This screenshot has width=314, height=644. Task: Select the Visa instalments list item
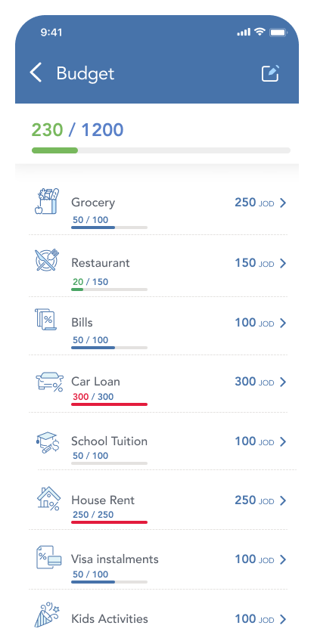coord(158,559)
